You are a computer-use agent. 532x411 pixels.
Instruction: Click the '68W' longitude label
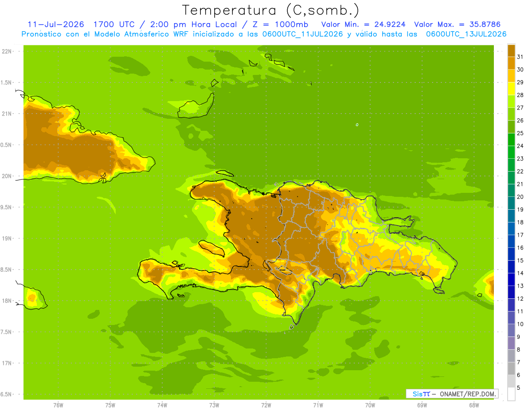pos(474,405)
